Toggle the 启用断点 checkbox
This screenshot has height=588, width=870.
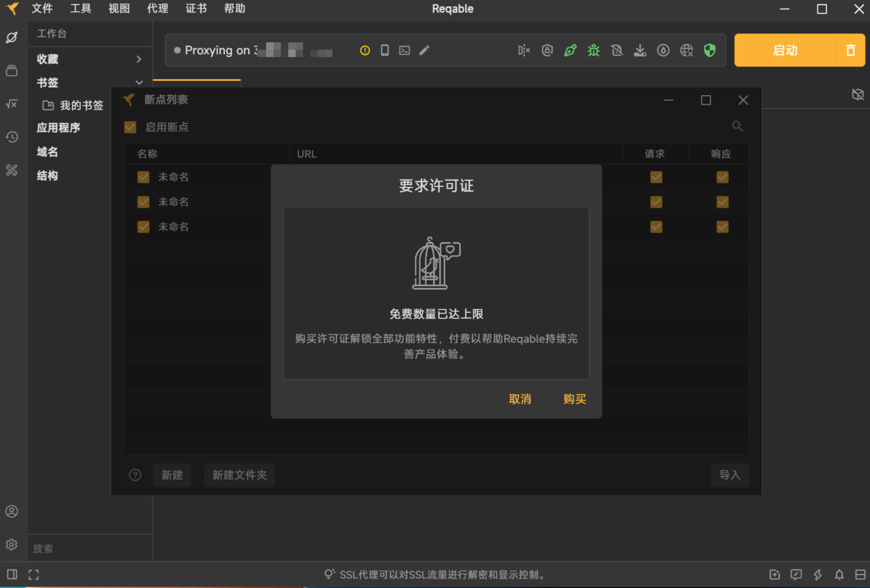tap(130, 127)
